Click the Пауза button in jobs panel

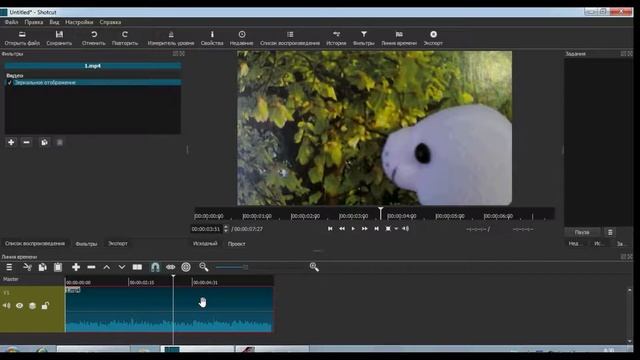(x=582, y=232)
